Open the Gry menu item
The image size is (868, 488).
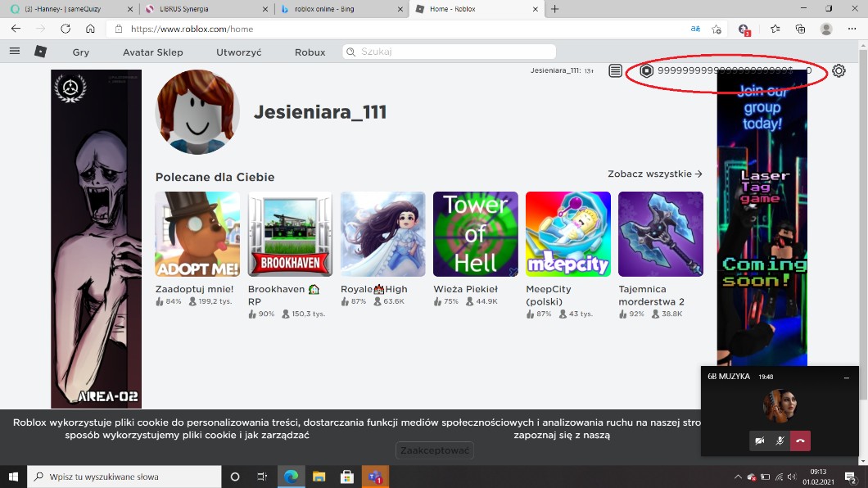coord(80,52)
